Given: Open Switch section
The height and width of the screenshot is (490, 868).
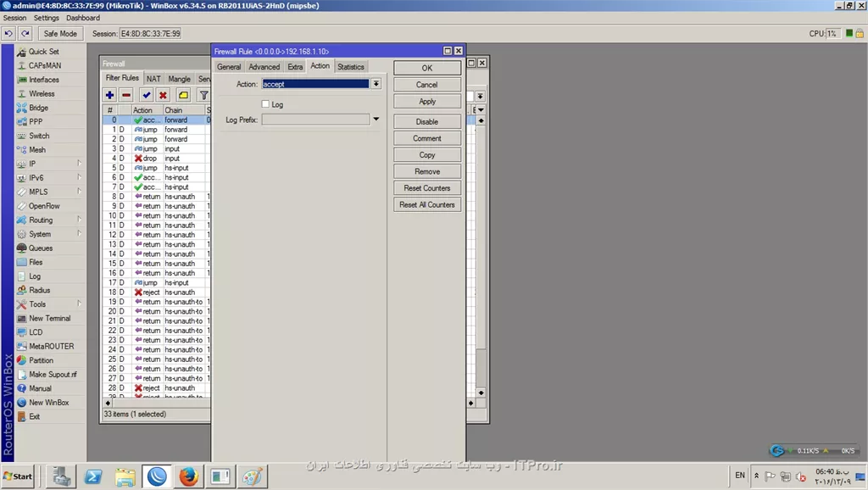Looking at the screenshot, I should point(39,136).
